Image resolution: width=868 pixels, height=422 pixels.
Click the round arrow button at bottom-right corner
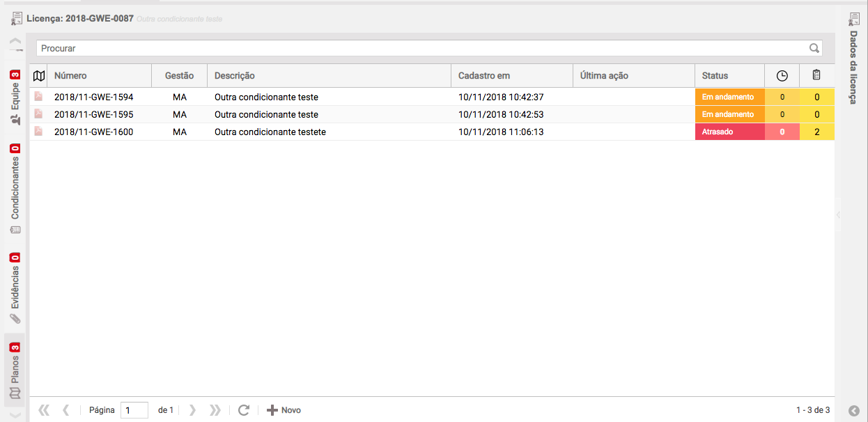pyautogui.click(x=854, y=411)
